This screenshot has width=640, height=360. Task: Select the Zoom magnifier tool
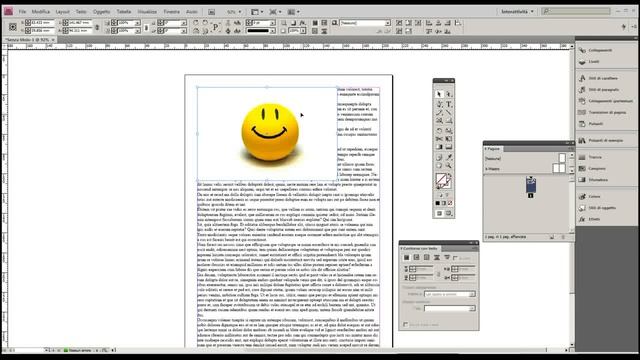pos(449,165)
